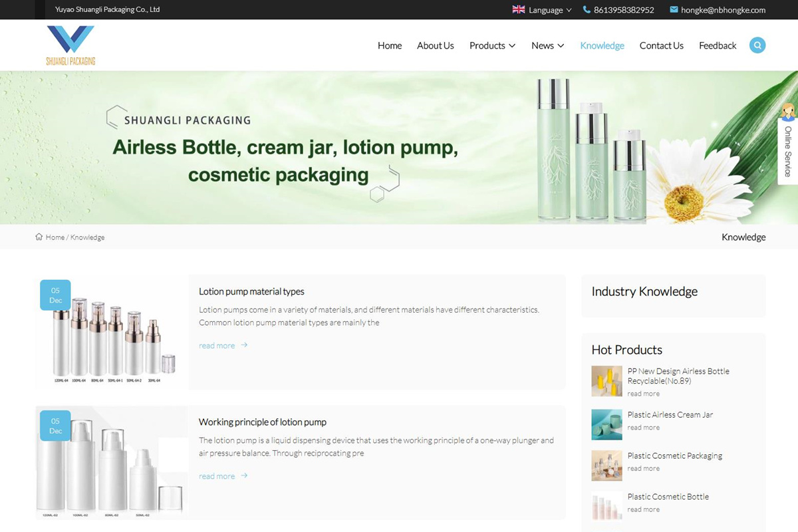Screen dimensions: 798x532
Task: Click the airless bottle hero banner
Action: pos(399,148)
